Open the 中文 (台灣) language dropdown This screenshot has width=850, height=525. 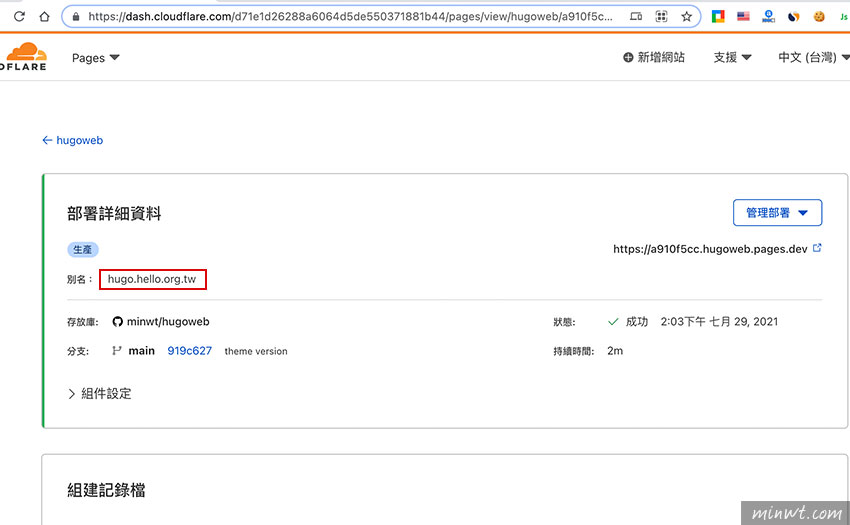(x=814, y=57)
